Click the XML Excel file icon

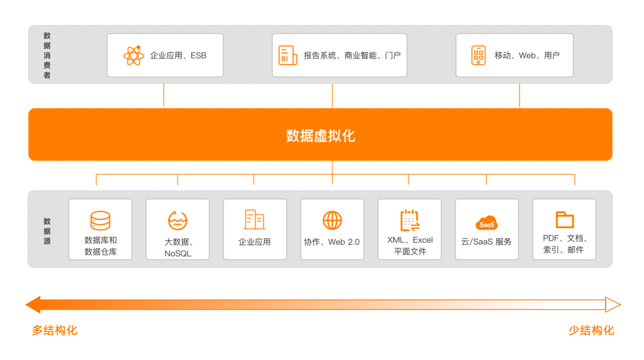(x=409, y=221)
